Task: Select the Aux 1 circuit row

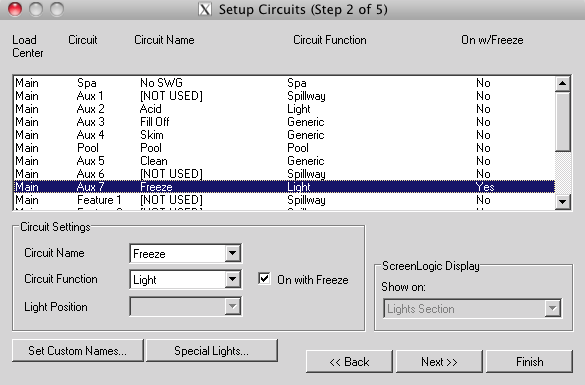Action: pyautogui.click(x=284, y=96)
